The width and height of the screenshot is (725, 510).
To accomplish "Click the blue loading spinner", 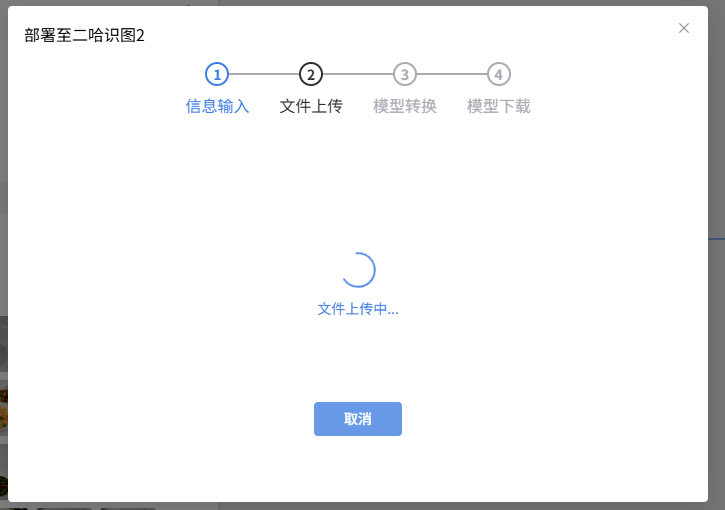I will [x=358, y=269].
